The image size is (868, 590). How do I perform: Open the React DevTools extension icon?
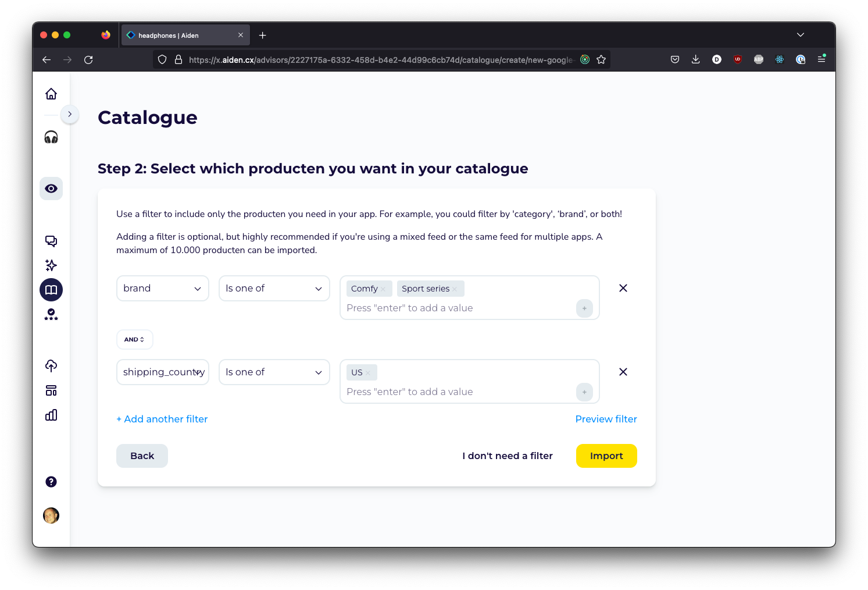click(780, 59)
